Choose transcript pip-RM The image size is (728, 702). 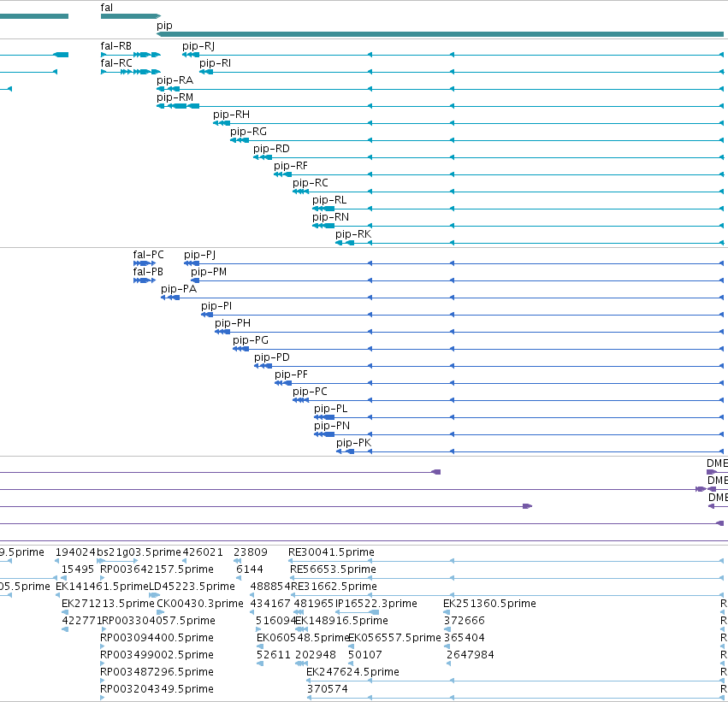pos(175,97)
